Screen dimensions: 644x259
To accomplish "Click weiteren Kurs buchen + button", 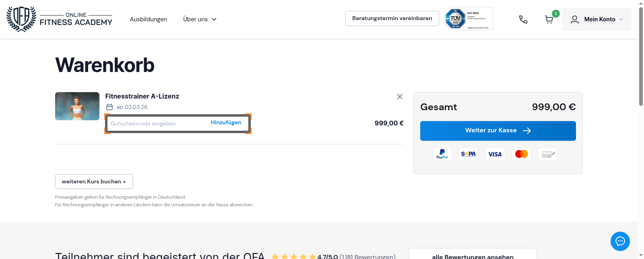I will (94, 181).
